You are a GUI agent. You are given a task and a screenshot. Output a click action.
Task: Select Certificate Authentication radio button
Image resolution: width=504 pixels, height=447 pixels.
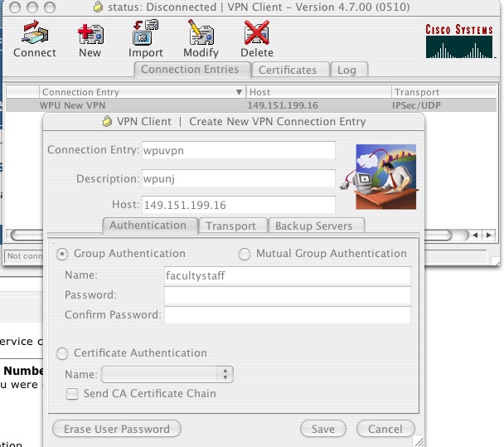pyautogui.click(x=62, y=353)
